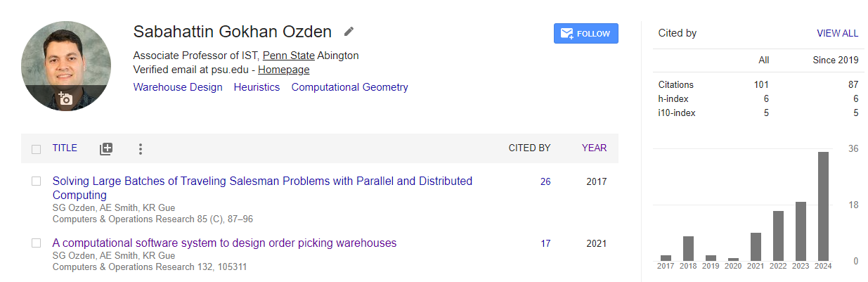Click the pencil edit icon beside the name
This screenshot has width=868, height=282.
(349, 32)
